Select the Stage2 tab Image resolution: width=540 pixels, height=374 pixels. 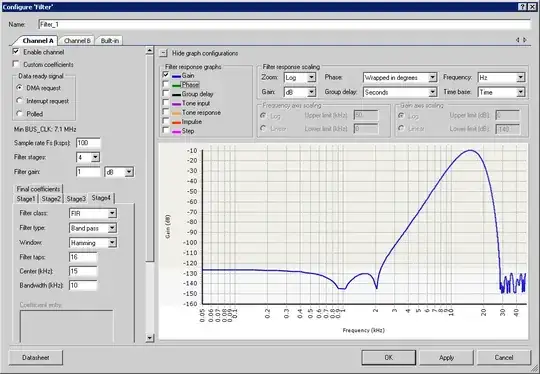point(51,199)
